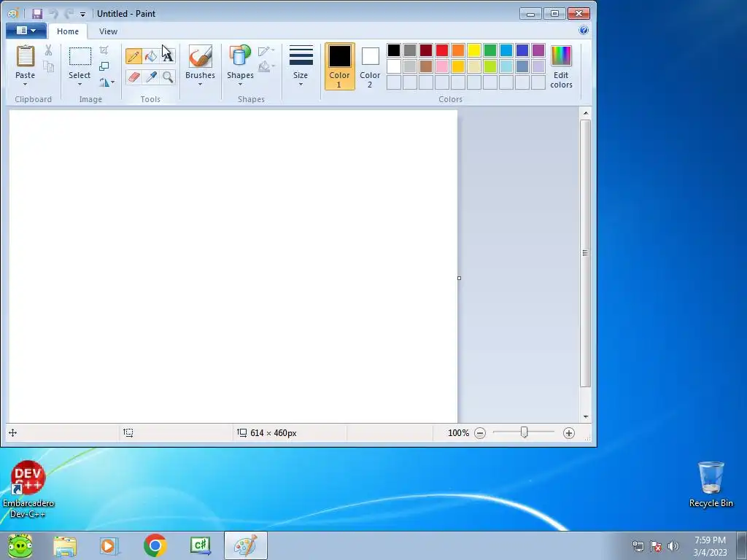
Task: Open Edit colors dialog
Action: point(561,66)
